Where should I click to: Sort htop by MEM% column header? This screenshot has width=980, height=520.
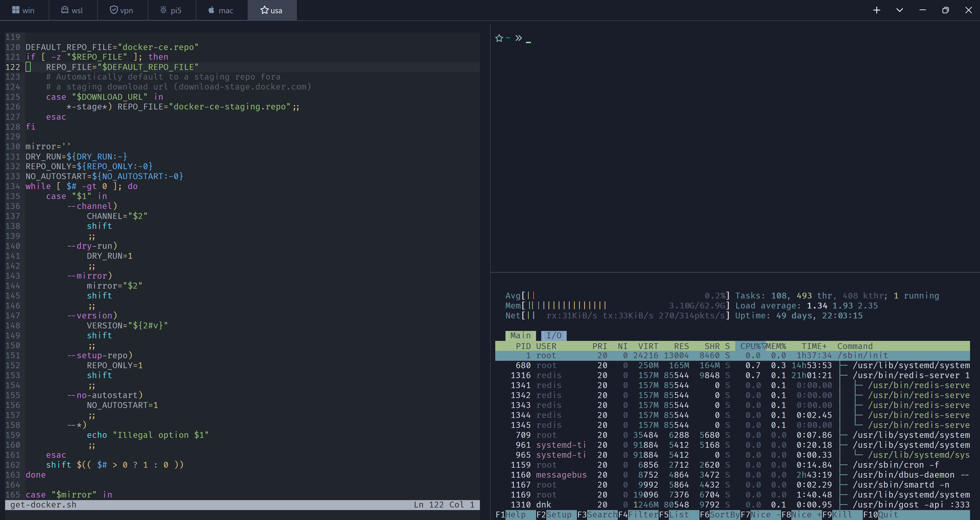tap(776, 346)
